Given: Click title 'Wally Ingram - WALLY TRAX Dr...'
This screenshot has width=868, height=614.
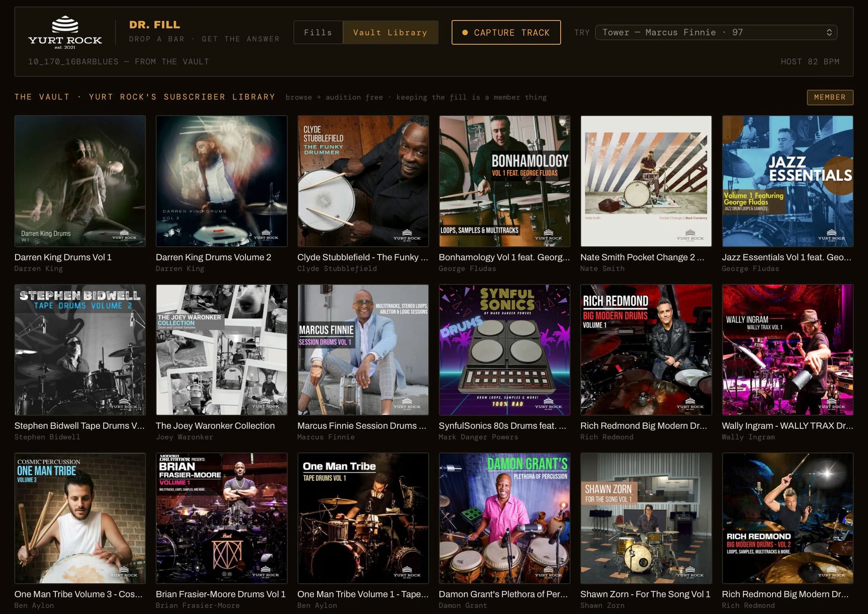Looking at the screenshot, I should 787,426.
